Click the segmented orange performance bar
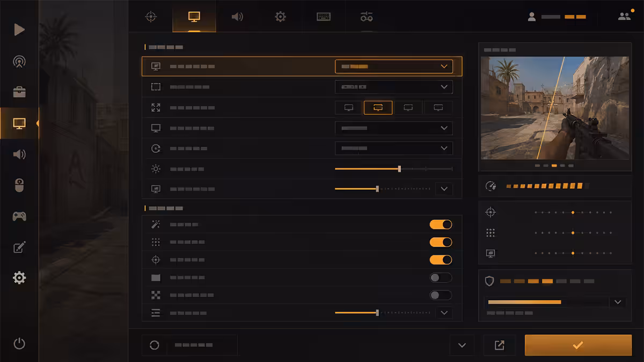The width and height of the screenshot is (644, 362). click(x=547, y=186)
